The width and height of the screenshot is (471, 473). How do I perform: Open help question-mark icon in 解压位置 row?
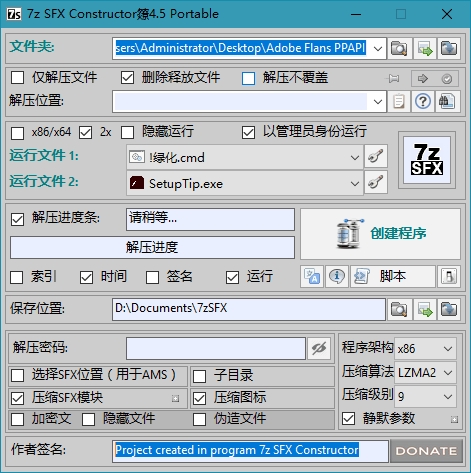[x=423, y=101]
